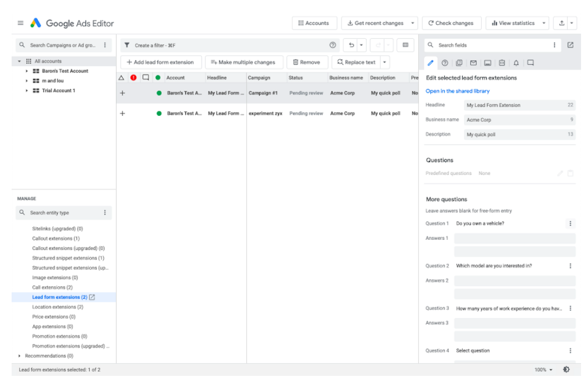Toggle the theme/brightness icon in status bar
588x384 pixels.
coord(566,370)
